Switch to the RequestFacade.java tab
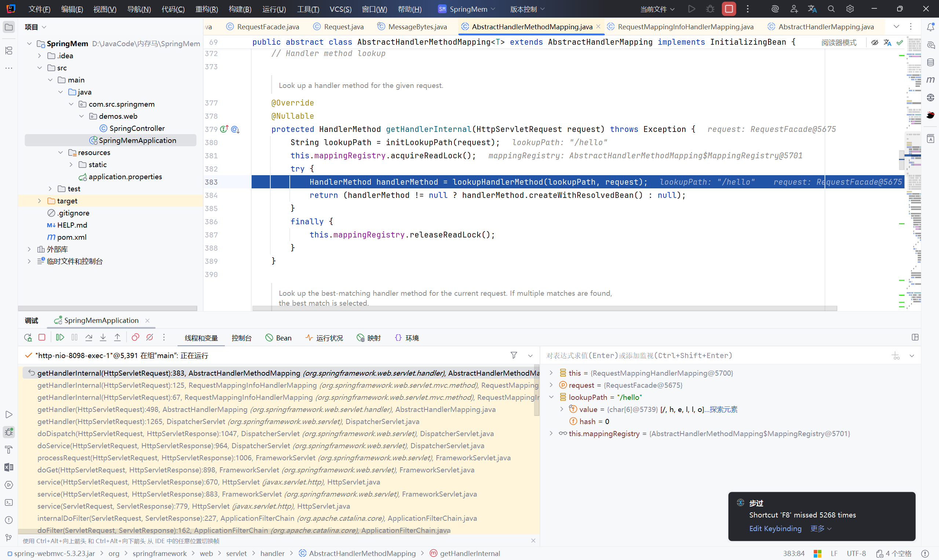The height and width of the screenshot is (560, 939). 268,27
